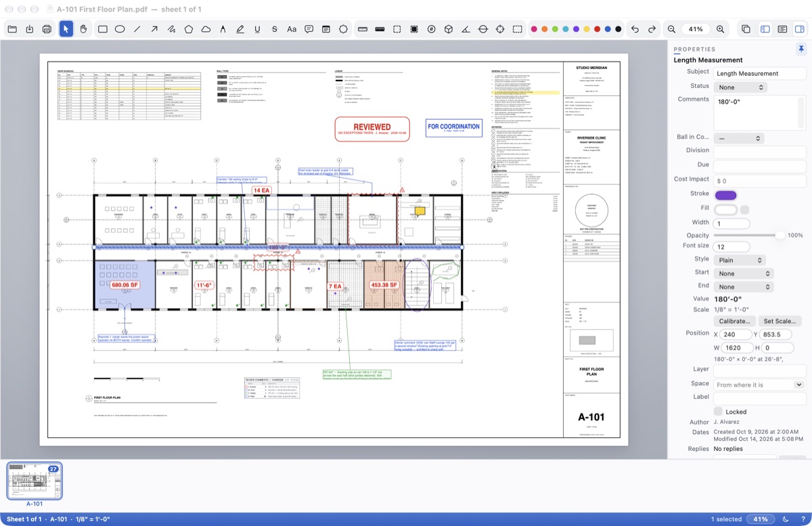This screenshot has height=526, width=812.
Task: Open the Status dropdown set to None
Action: coord(740,87)
